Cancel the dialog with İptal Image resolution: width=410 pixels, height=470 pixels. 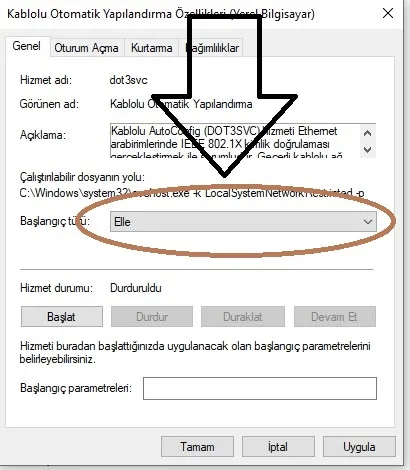click(278, 447)
